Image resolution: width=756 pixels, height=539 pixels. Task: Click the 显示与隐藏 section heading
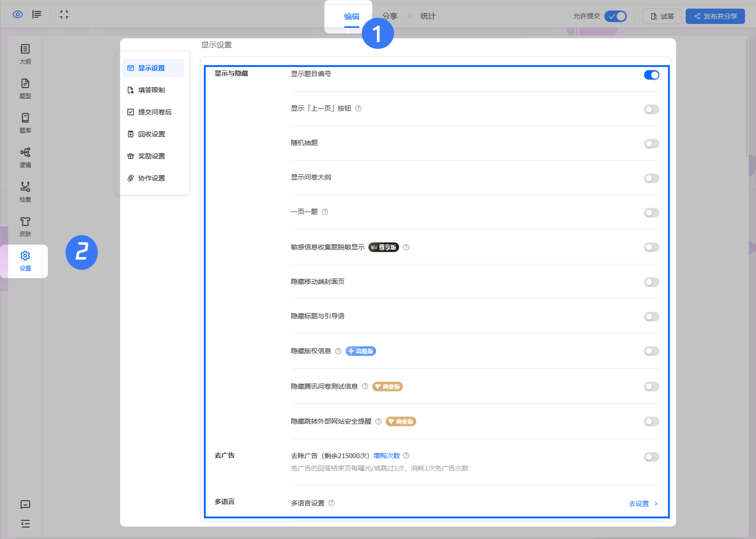point(231,74)
